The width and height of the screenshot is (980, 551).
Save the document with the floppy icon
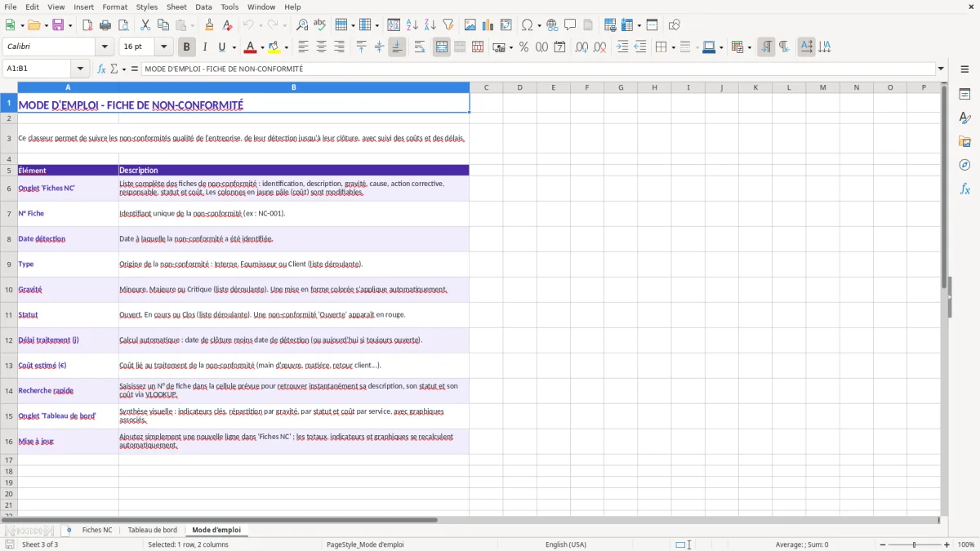58,25
